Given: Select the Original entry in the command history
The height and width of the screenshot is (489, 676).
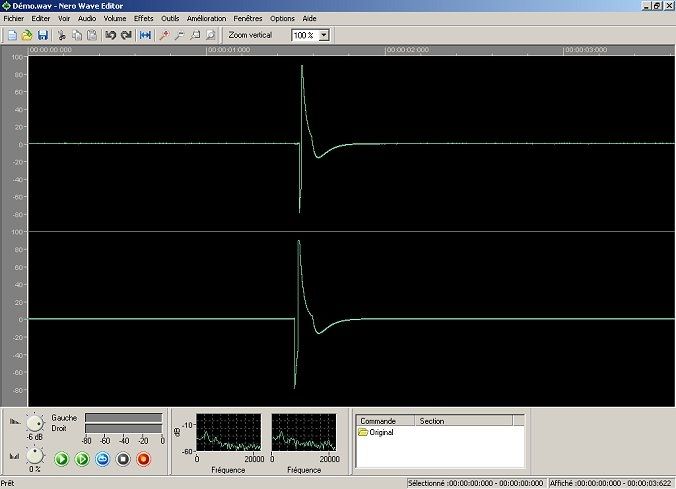Looking at the screenshot, I should [376, 432].
